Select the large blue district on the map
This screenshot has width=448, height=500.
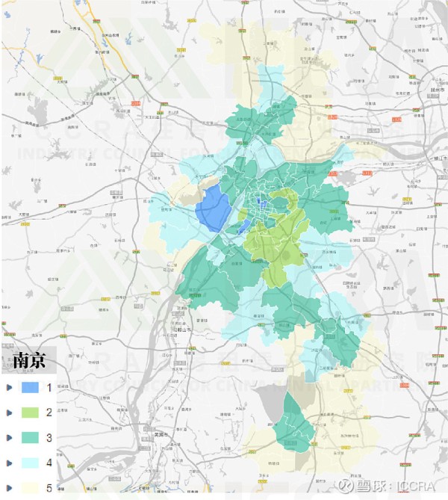212,209
